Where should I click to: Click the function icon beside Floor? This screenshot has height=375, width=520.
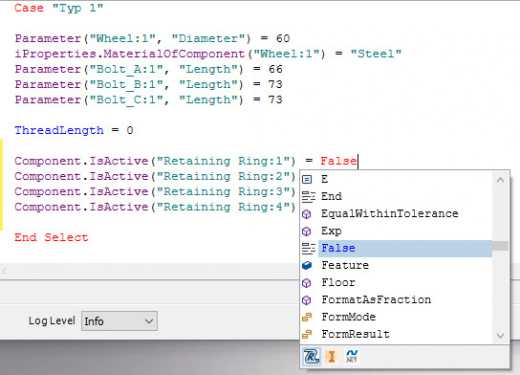click(x=306, y=283)
